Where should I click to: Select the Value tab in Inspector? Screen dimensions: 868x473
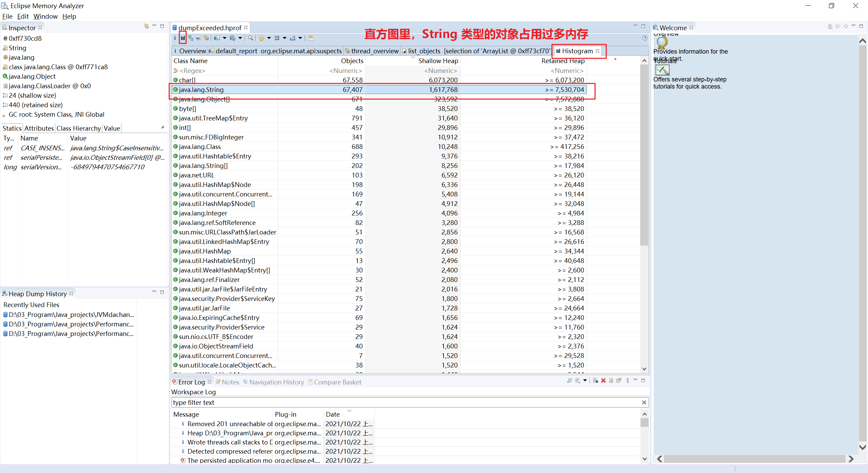tap(112, 128)
